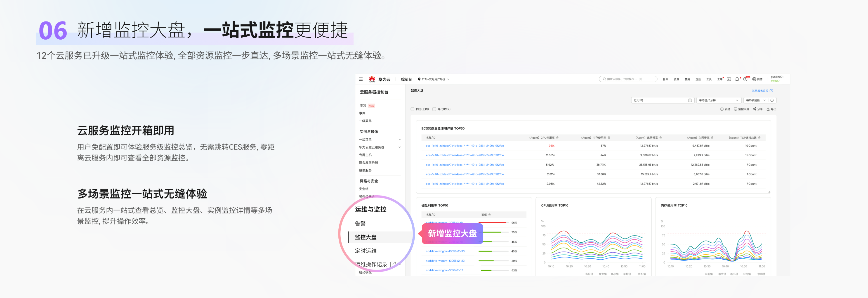868x298 pixels.
Task: Open the hamburger menu beside Huawei logo
Action: [361, 79]
